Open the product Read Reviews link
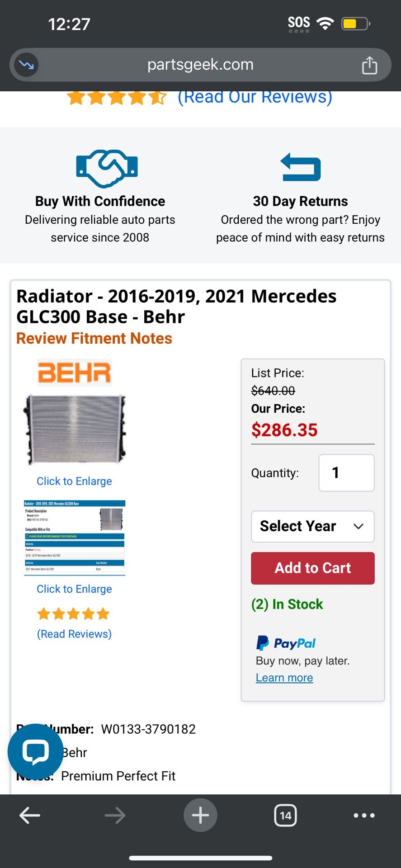Screen dimensions: 401x868 [74, 634]
